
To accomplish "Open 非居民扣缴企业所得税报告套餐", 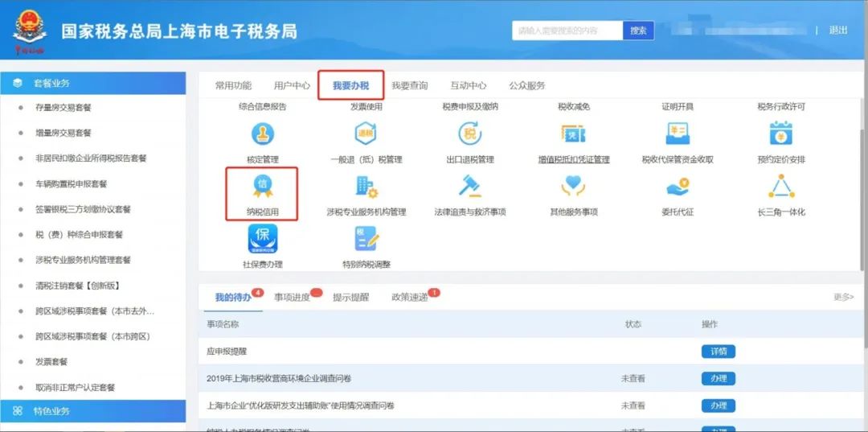I will (x=91, y=158).
